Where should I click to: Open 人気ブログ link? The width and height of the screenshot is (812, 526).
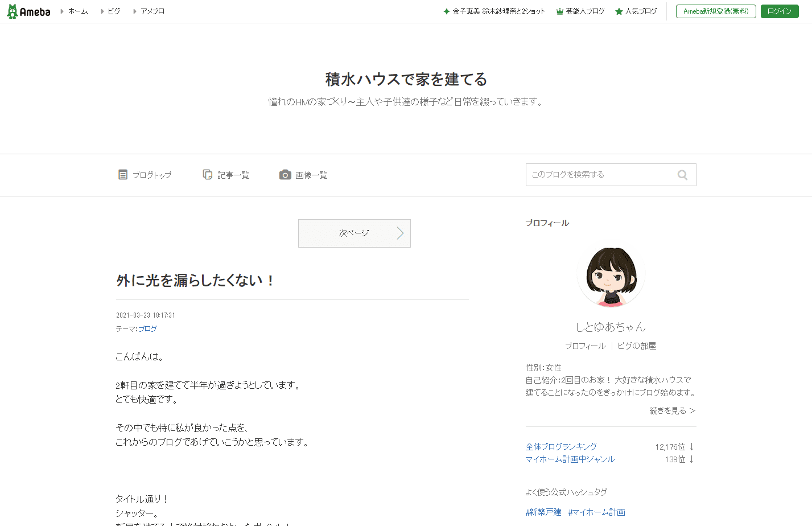pos(641,11)
